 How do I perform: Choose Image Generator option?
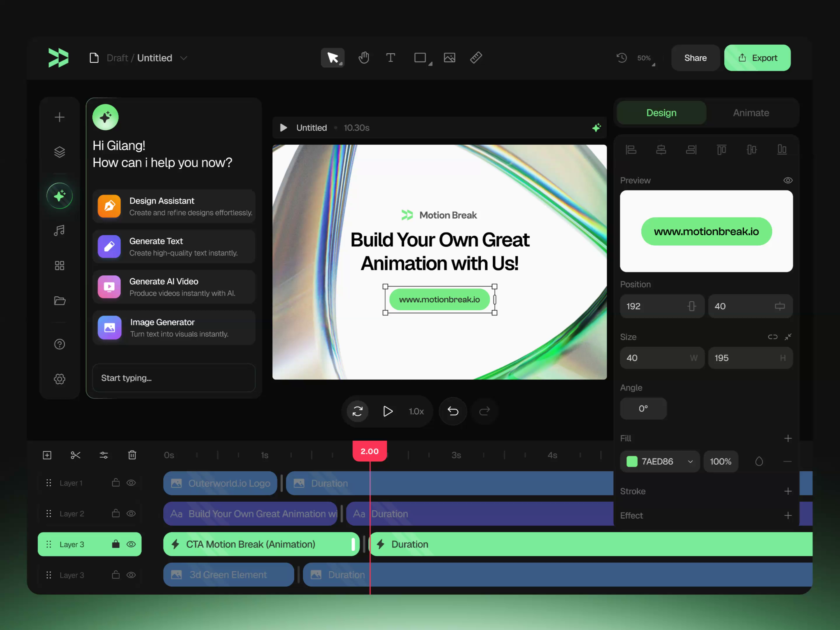point(174,327)
